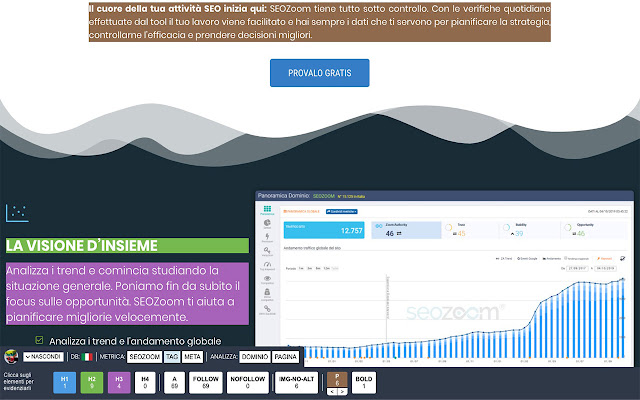Click the chart export icon at far right
This screenshot has width=640, height=400.
tap(622, 258)
